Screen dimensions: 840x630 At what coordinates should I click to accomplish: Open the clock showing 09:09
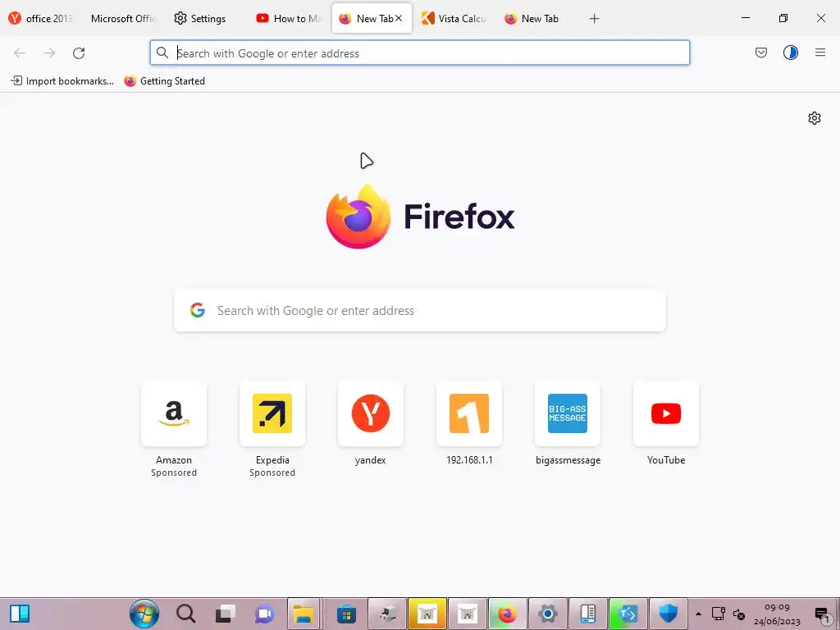[777, 614]
